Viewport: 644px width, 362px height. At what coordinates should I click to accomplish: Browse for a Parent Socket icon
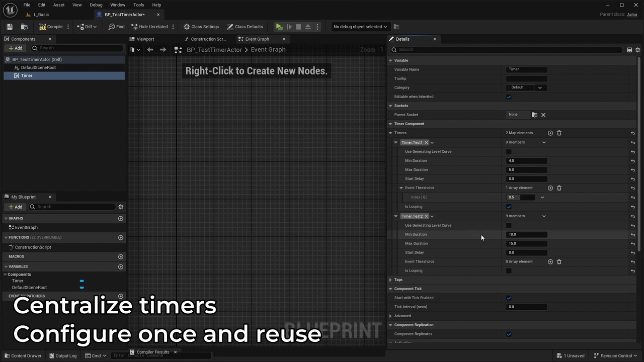coord(534,115)
